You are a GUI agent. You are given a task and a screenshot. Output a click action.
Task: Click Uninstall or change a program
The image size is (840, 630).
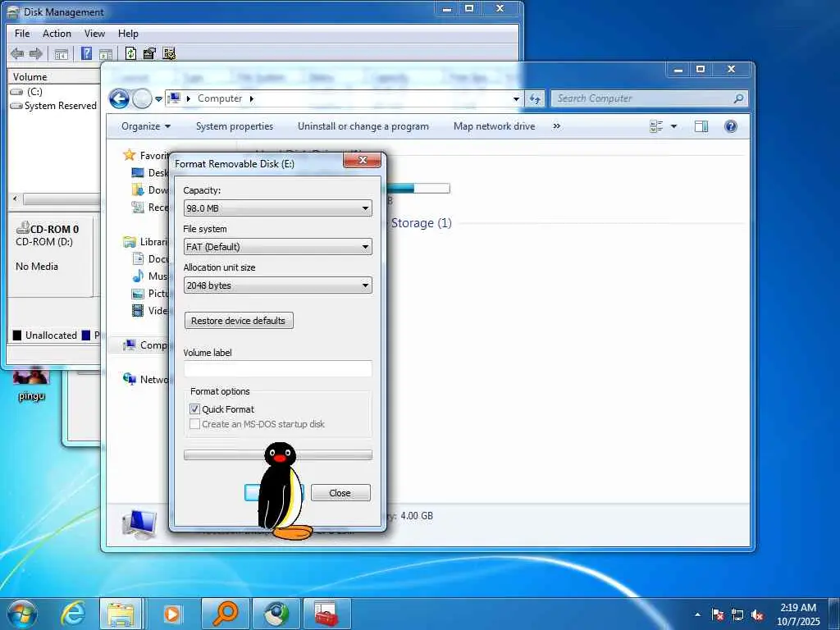[363, 126]
